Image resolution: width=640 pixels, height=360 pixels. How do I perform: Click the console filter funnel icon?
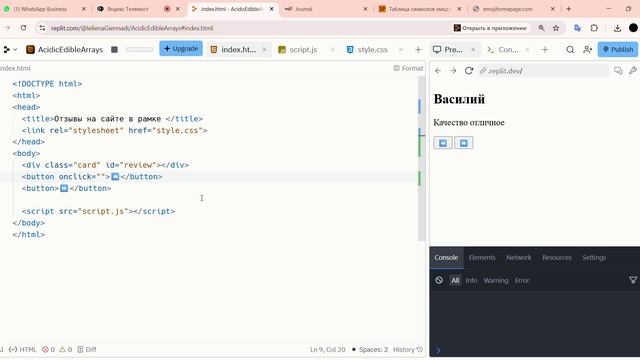(633, 280)
